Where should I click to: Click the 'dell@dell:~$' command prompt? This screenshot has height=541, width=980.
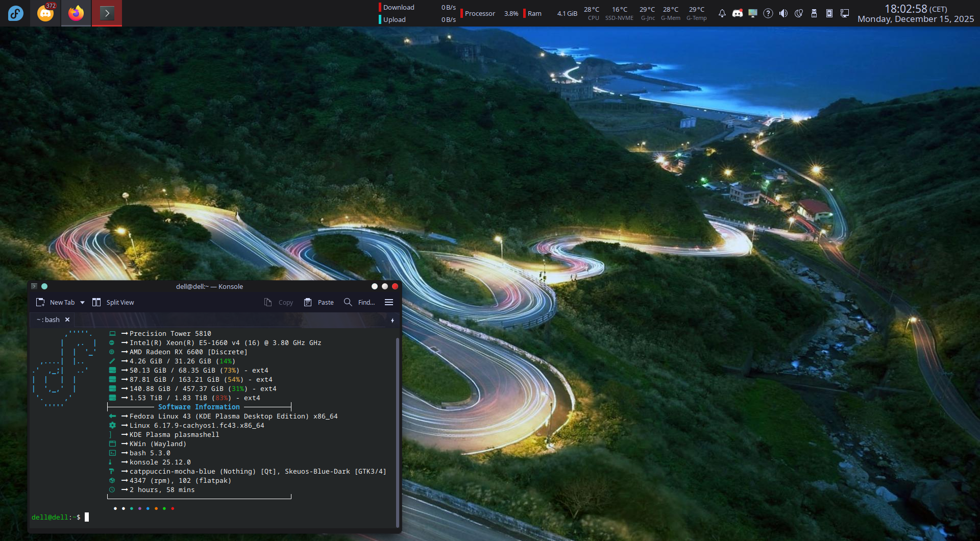pos(56,517)
